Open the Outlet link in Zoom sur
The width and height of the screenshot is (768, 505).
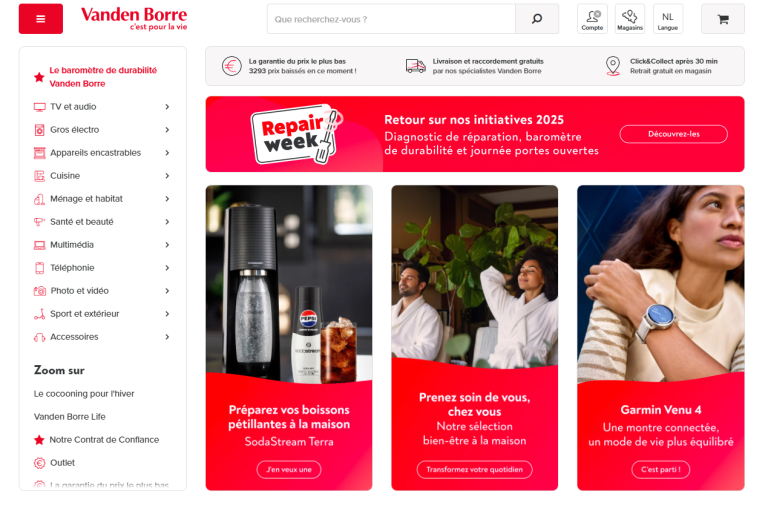pos(62,463)
